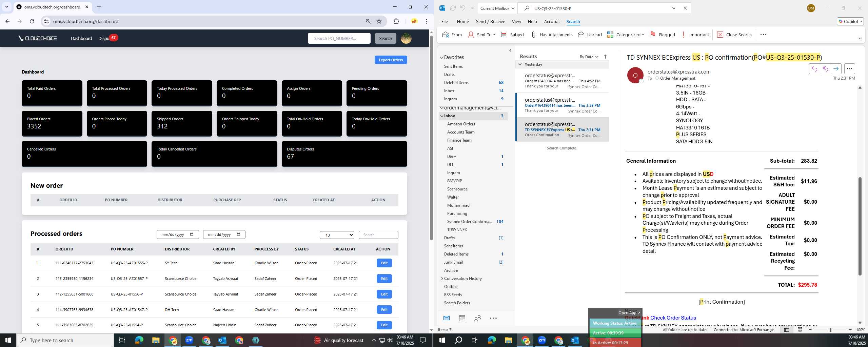Screen dimensions: 868x347
Task: Filter search by Important messages
Action: coord(695,35)
